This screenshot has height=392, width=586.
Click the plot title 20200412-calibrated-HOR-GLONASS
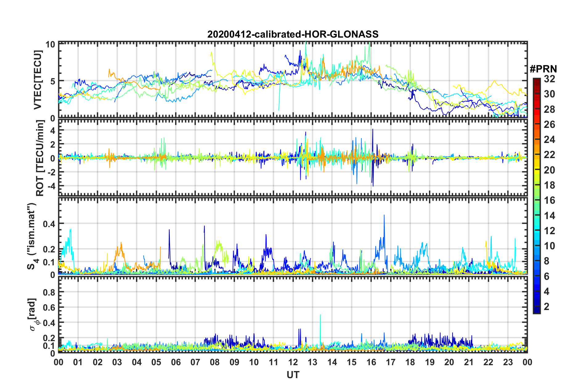pos(293,34)
